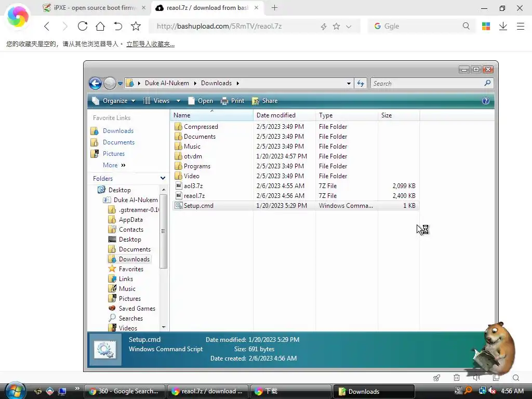Click the undo closed tab icon
Image resolution: width=532 pixels, height=399 pixels.
118,26
